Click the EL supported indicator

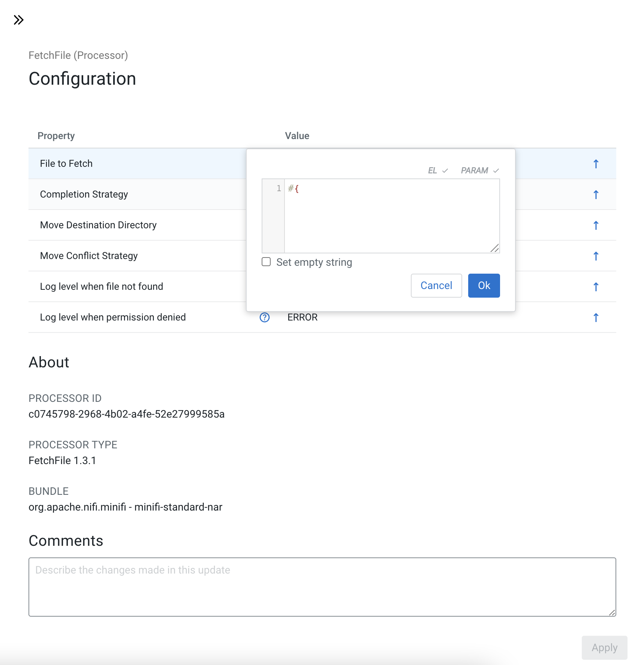click(437, 171)
